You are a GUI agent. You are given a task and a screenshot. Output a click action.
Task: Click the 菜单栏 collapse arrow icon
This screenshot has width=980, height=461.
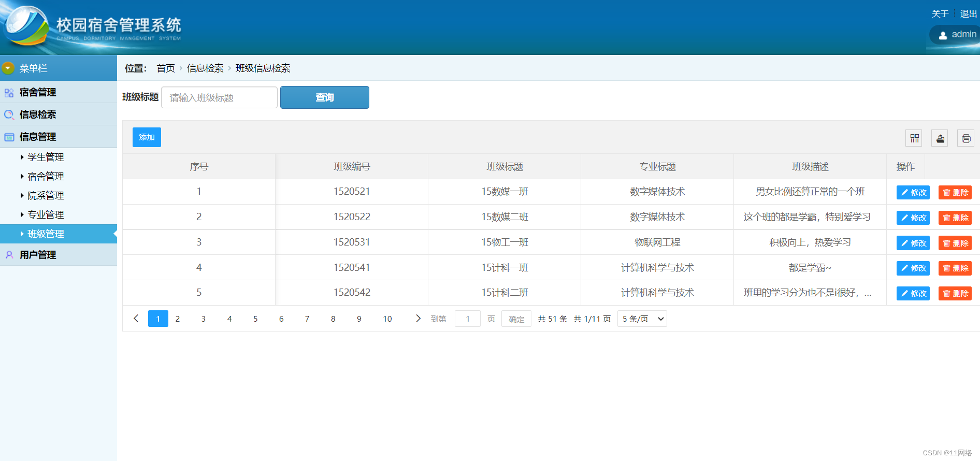click(8, 68)
